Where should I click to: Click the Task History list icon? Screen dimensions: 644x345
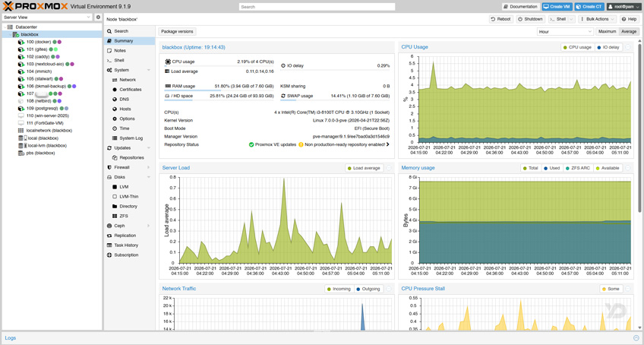[109, 245]
